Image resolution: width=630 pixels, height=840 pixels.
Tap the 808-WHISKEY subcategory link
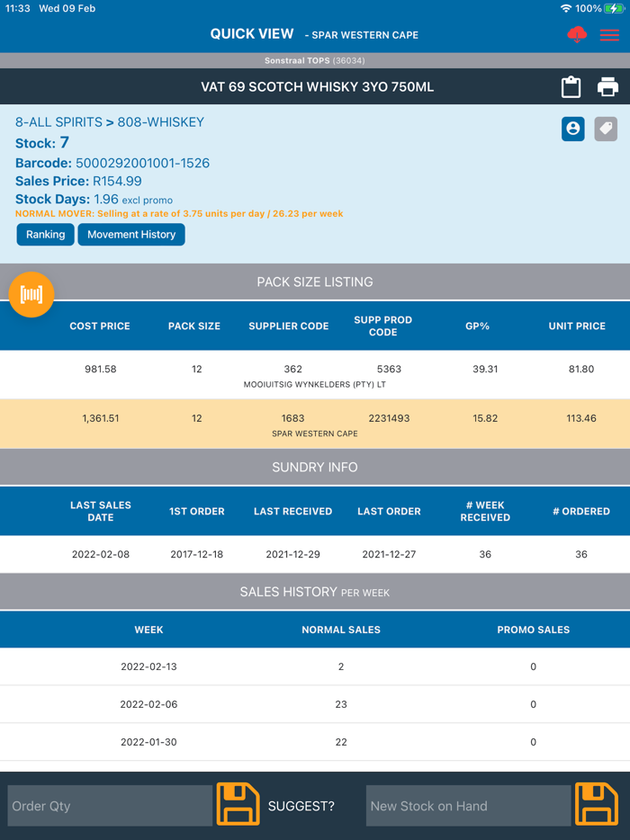(x=161, y=122)
